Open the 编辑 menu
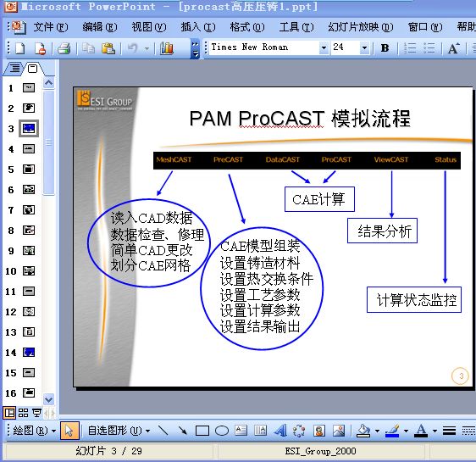 click(x=100, y=27)
